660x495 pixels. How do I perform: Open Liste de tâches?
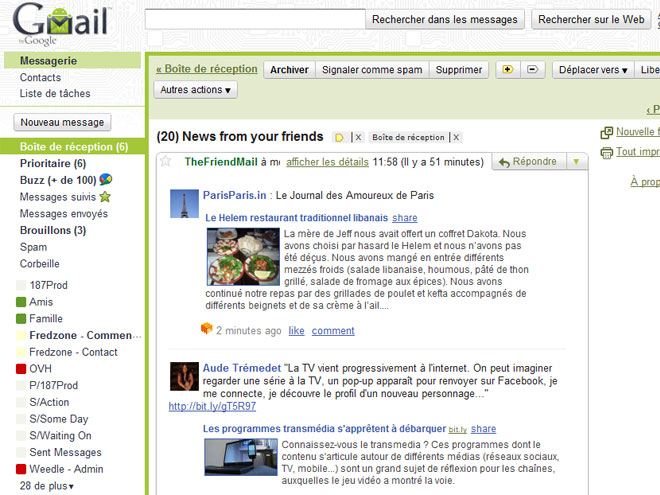coord(55,93)
